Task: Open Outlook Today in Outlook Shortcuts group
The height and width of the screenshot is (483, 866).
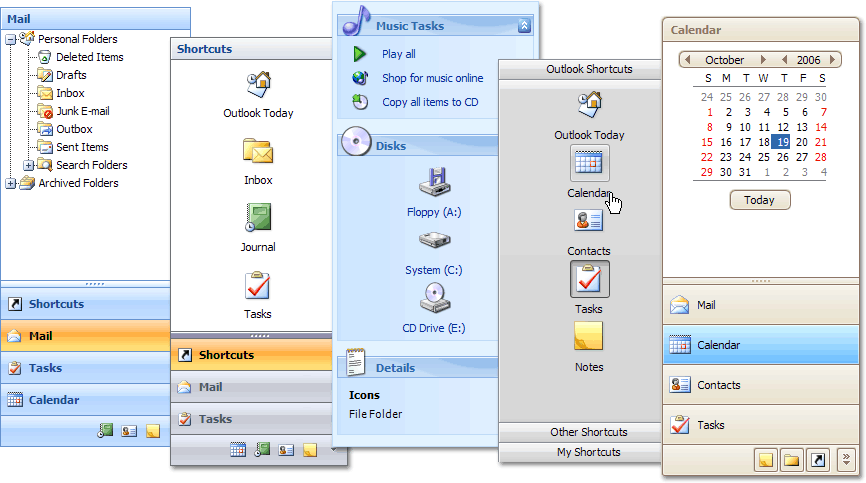Action: pos(589,104)
